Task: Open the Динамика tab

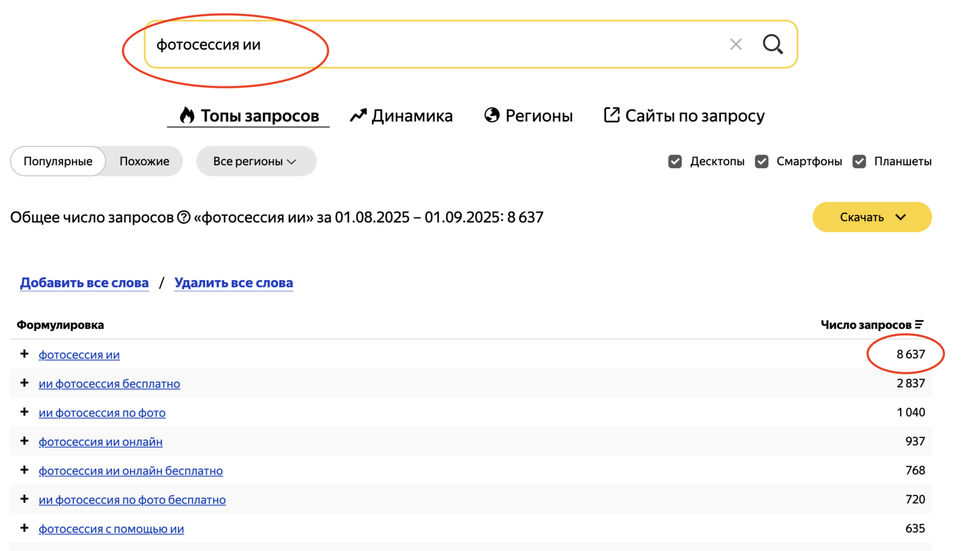Action: coord(401,116)
